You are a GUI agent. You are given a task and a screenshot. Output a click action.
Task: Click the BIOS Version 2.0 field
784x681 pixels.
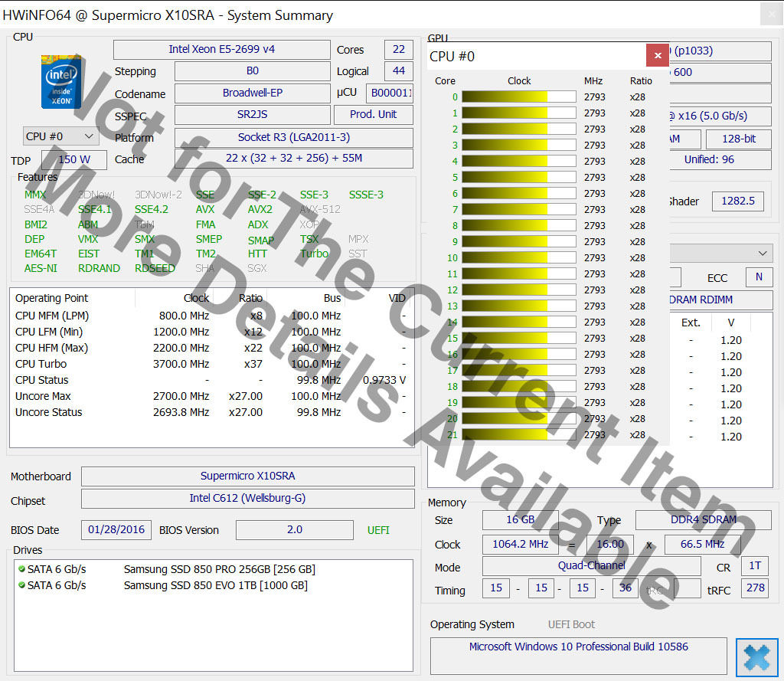295,530
